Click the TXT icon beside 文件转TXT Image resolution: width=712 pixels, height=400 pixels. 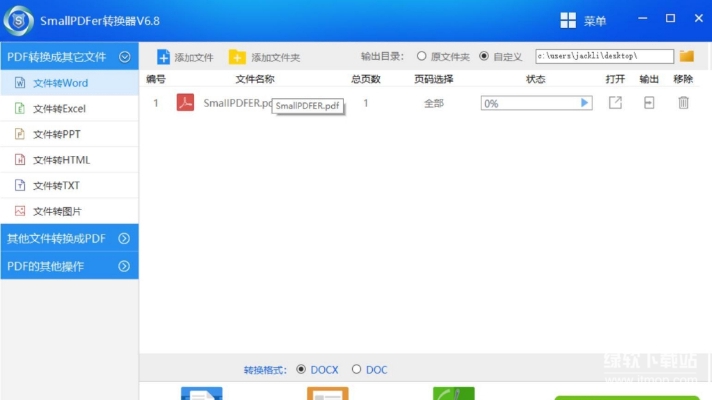(x=20, y=185)
